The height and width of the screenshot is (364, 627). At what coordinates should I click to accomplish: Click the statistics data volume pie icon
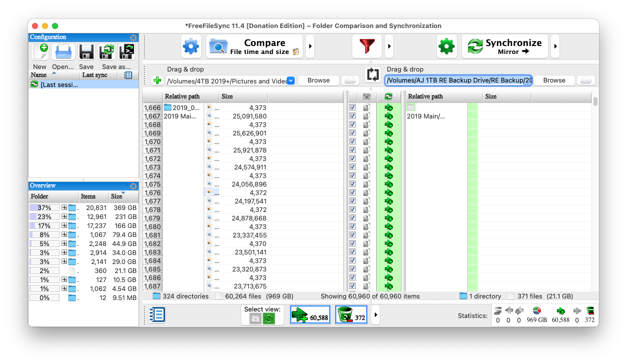click(x=536, y=311)
